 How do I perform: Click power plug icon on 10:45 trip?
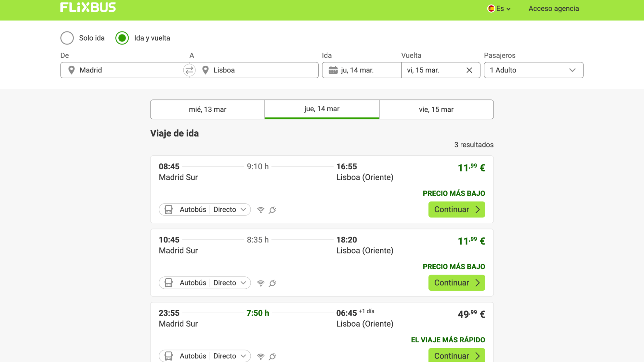tap(273, 283)
